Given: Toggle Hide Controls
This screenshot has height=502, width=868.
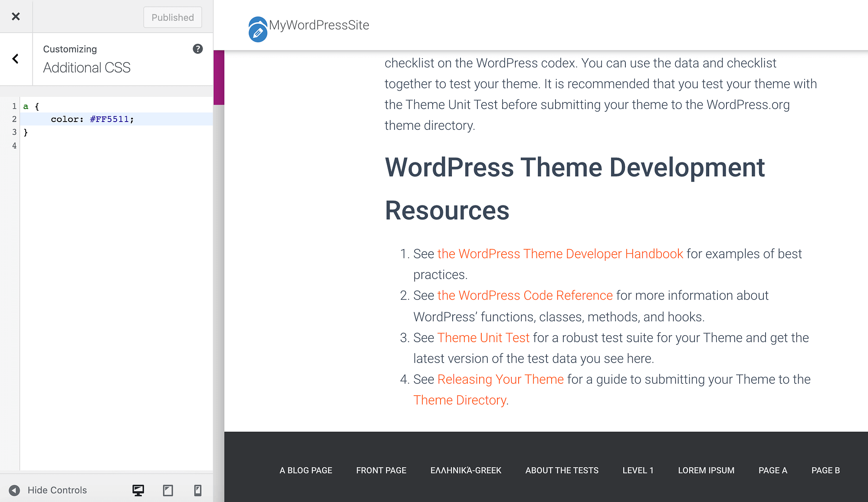Looking at the screenshot, I should [57, 490].
